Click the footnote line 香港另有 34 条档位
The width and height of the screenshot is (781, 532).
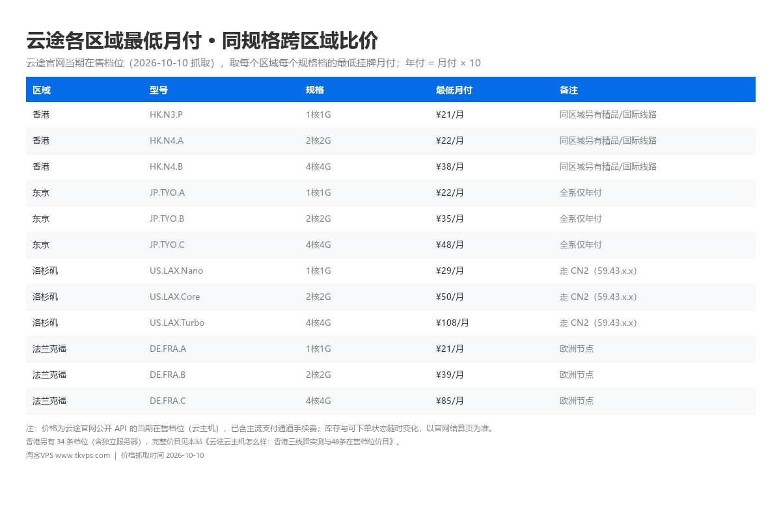pos(214,442)
